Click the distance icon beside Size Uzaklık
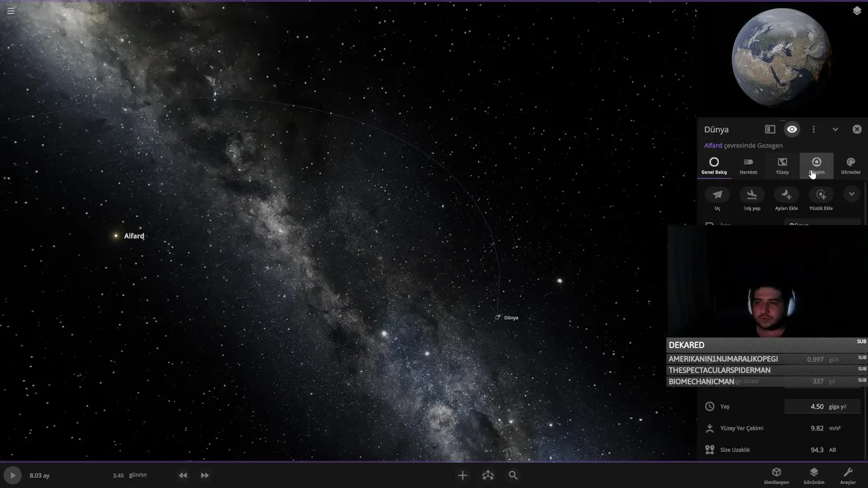Screen dimensions: 868x488 point(710,449)
